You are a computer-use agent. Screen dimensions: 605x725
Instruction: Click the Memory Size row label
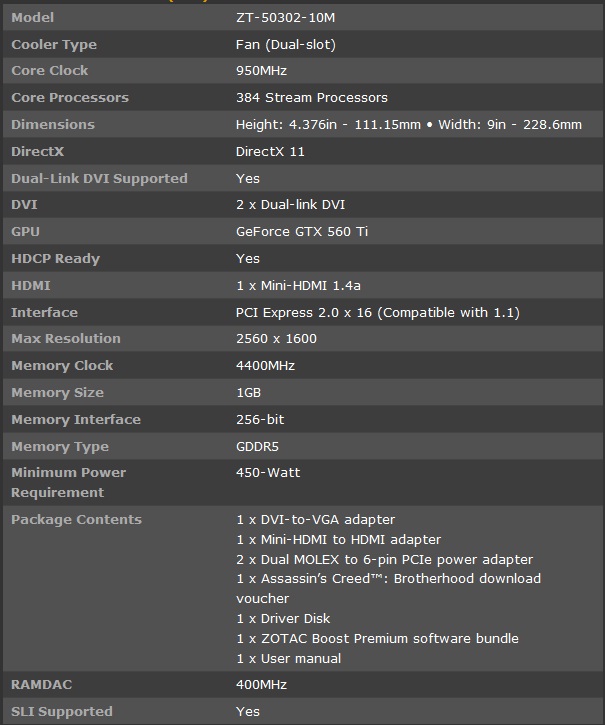(x=57, y=392)
